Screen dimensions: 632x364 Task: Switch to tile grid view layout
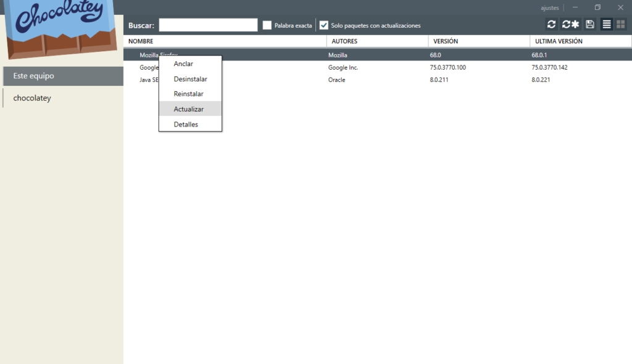coord(621,25)
